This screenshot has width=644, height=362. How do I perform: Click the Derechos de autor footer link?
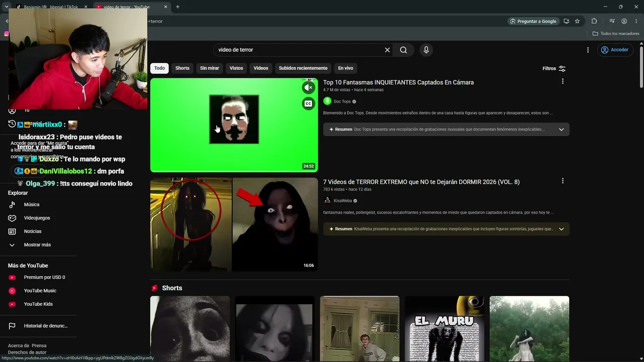click(27, 352)
